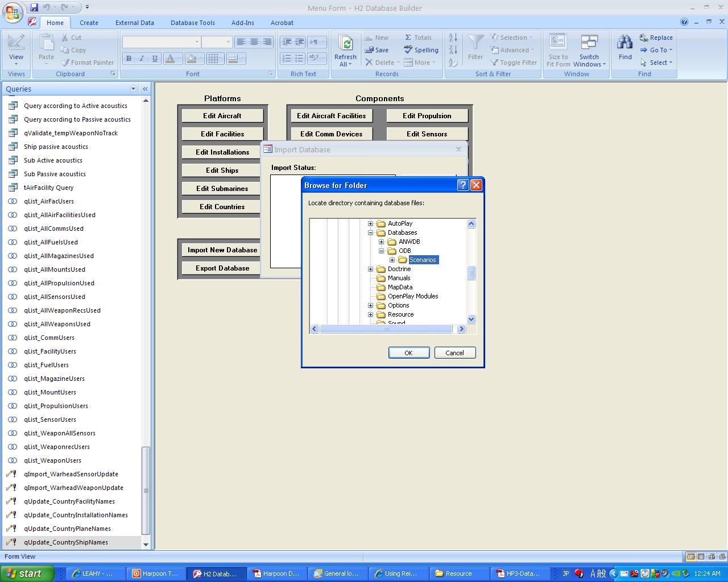Expand the ANWDB folder node

pos(382,242)
